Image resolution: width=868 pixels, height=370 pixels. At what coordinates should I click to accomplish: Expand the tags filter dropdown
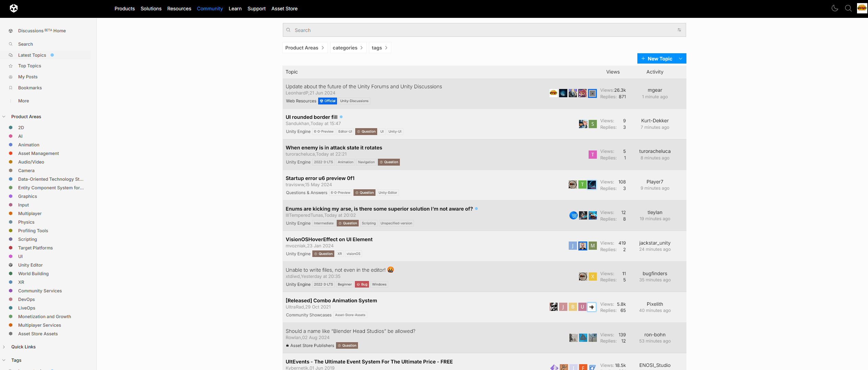point(380,48)
